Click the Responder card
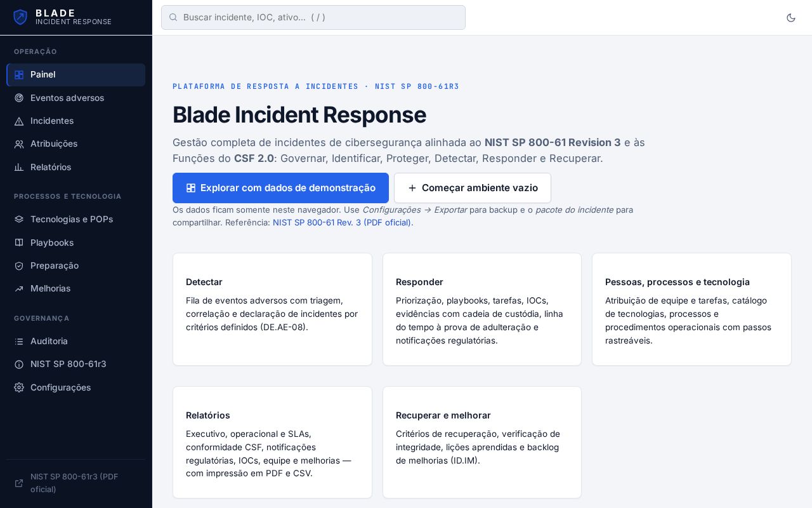The height and width of the screenshot is (508, 812). (482, 309)
